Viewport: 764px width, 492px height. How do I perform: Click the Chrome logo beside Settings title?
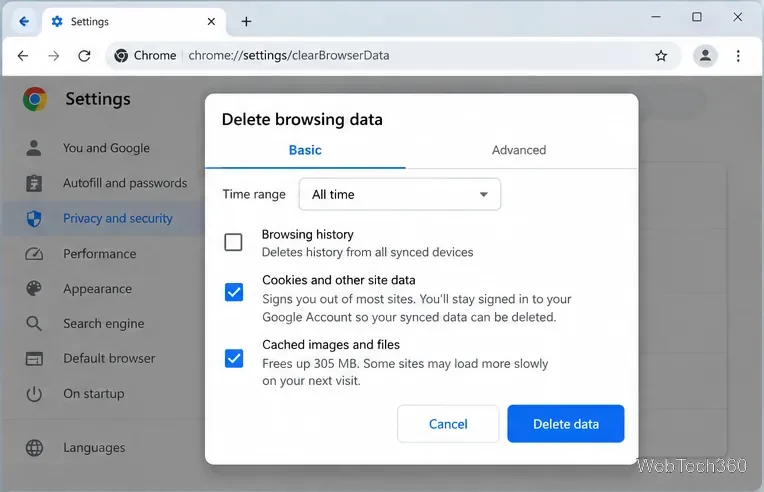[x=35, y=99]
